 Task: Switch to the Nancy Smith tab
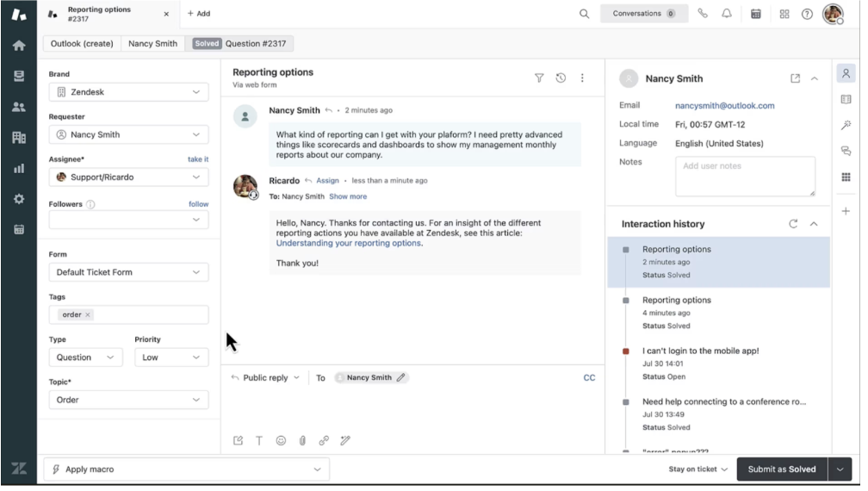click(x=153, y=43)
